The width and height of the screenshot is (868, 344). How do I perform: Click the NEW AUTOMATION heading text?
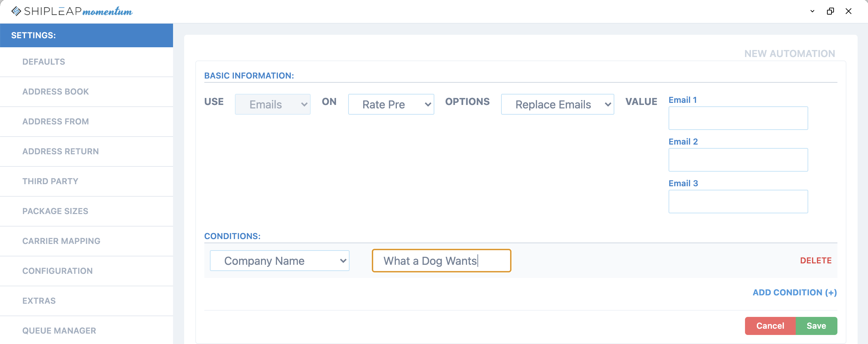(789, 54)
